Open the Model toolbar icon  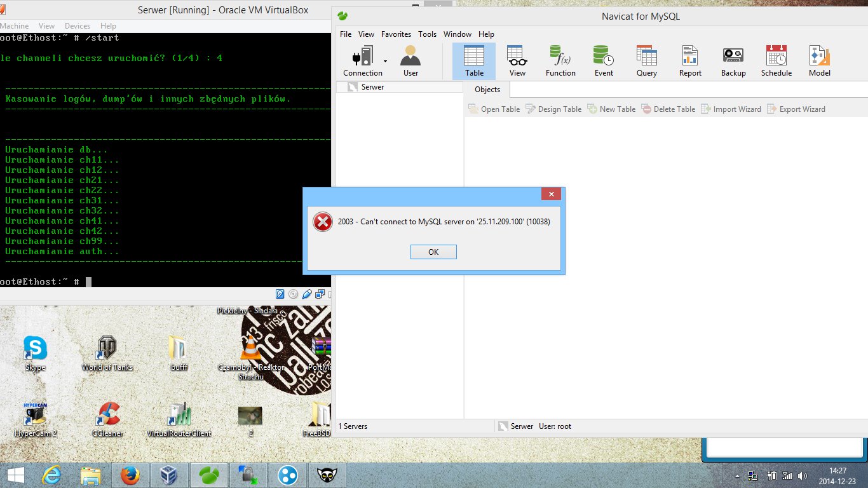click(820, 61)
